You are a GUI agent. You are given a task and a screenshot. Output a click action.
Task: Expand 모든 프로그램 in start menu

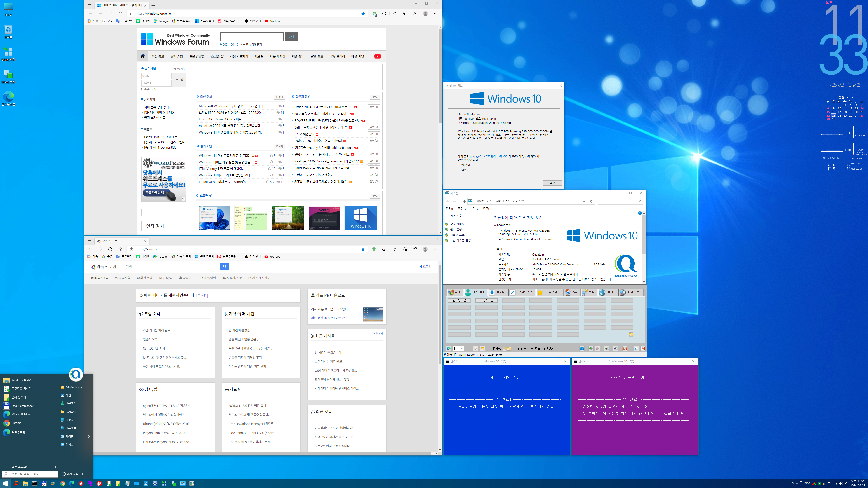click(30, 467)
